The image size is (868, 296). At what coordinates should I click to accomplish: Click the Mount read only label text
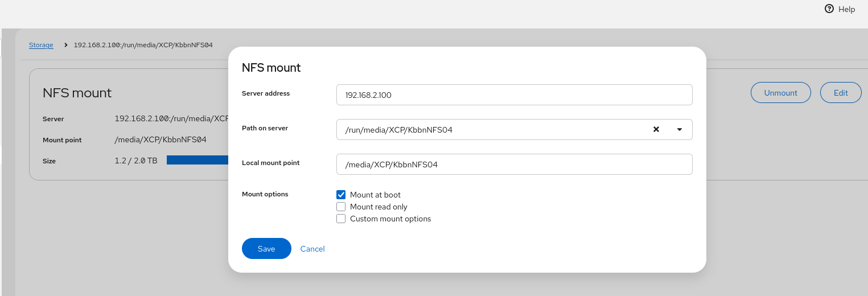pyautogui.click(x=379, y=207)
